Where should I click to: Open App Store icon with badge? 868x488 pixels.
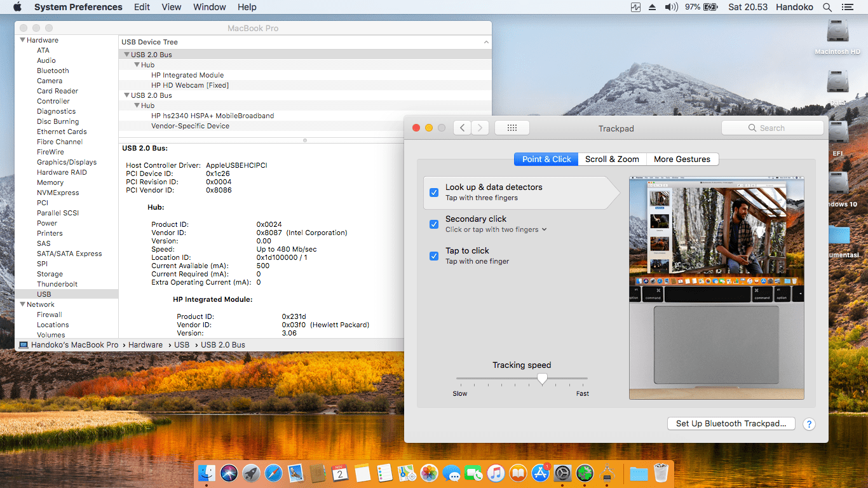tap(541, 473)
